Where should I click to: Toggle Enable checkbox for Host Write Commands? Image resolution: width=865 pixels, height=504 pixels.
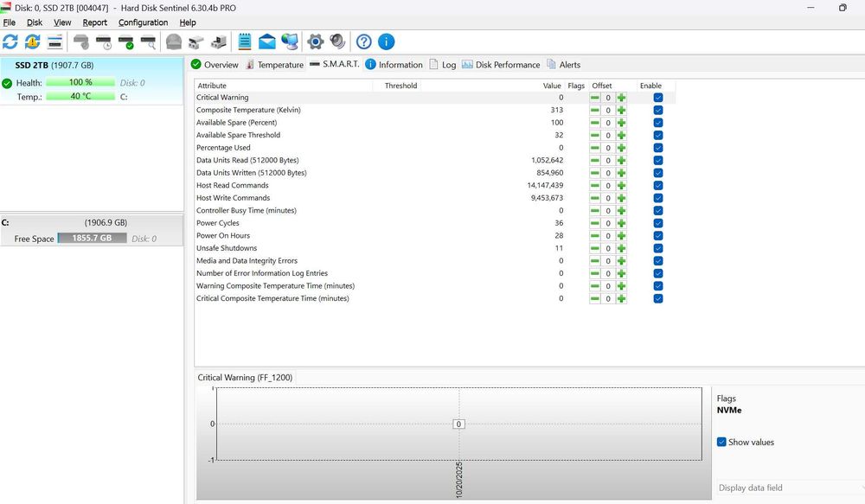click(658, 198)
